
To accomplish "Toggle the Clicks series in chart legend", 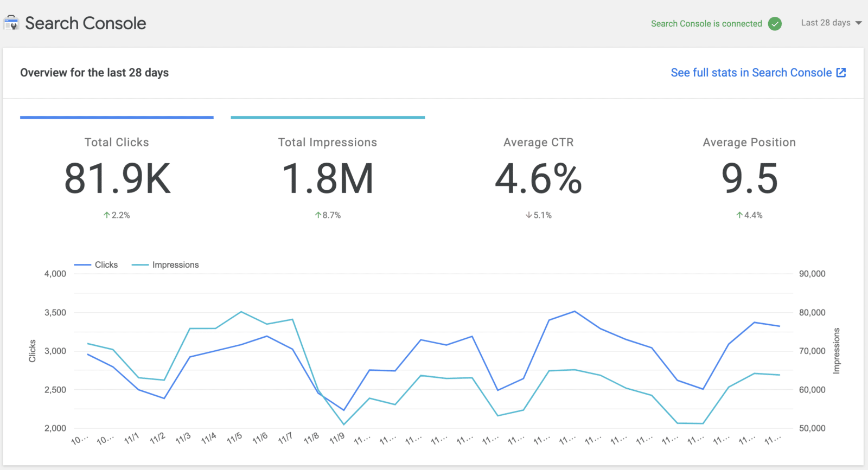I will (97, 265).
